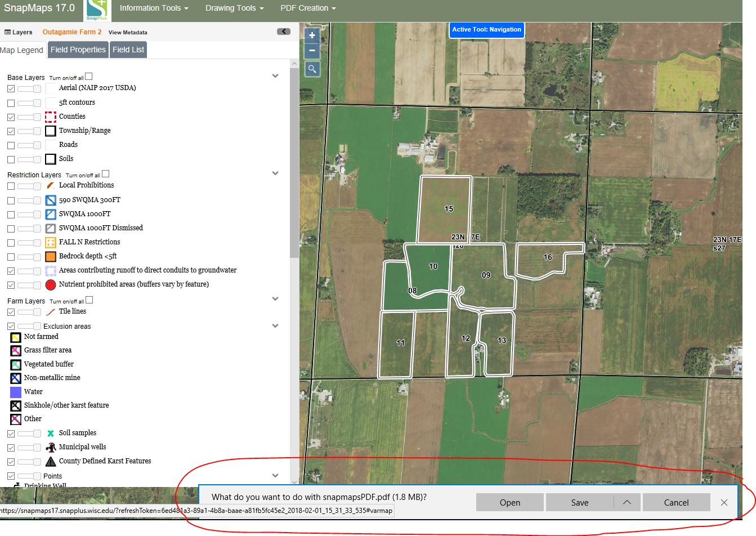Click the Grass filter area legend icon
This screenshot has width=756, height=536.
coord(16,351)
